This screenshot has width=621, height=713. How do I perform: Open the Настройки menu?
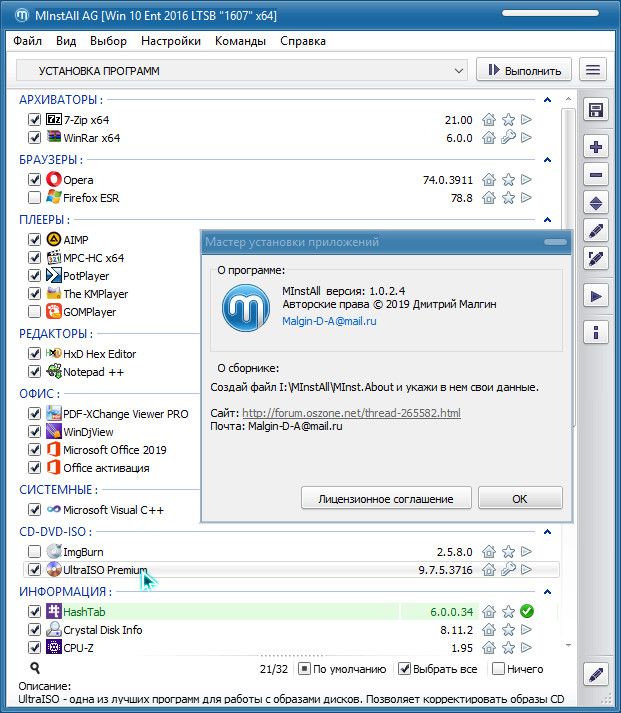pyautogui.click(x=171, y=41)
